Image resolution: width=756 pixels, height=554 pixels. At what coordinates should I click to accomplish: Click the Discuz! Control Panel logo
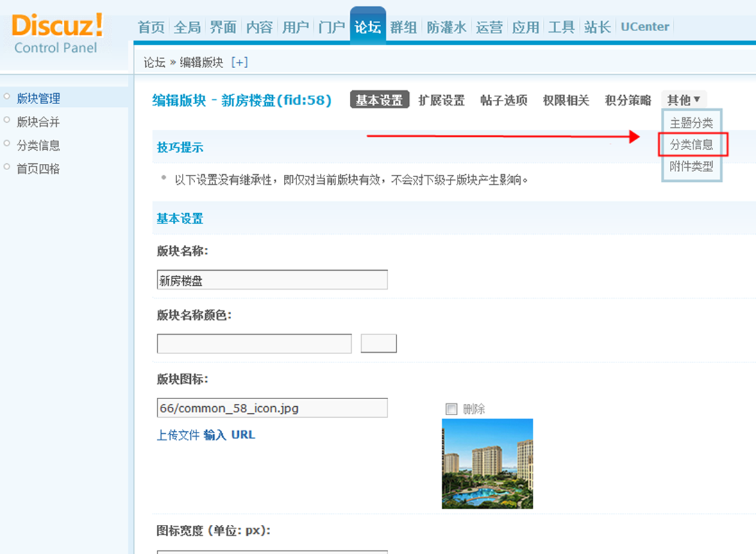click(56, 34)
